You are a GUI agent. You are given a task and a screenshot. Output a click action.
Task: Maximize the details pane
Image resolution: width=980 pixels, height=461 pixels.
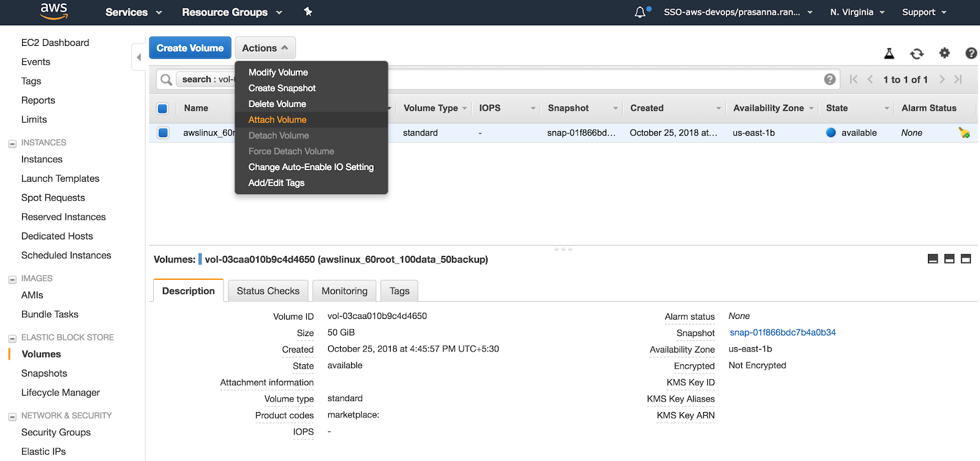[966, 259]
